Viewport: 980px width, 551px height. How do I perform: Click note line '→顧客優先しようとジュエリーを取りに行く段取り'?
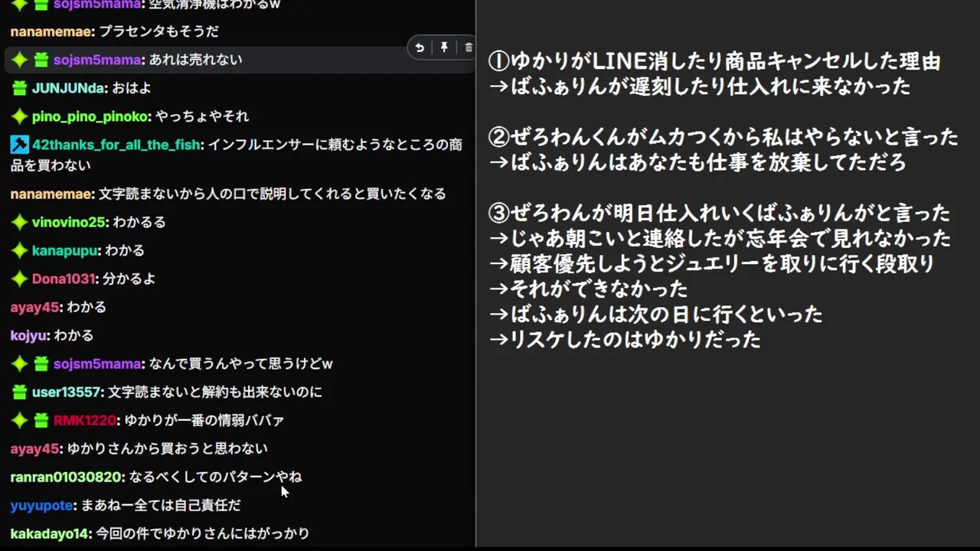711,263
